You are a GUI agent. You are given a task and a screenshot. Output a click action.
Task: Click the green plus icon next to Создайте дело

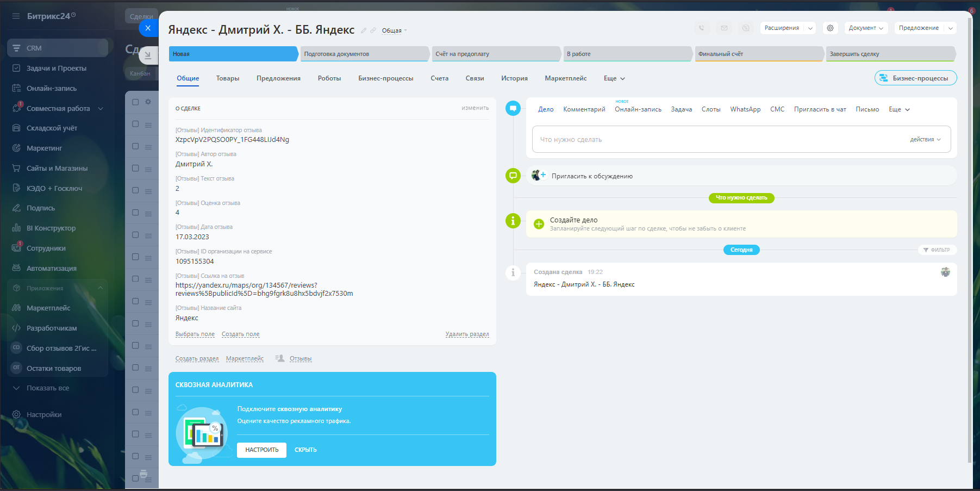click(539, 224)
